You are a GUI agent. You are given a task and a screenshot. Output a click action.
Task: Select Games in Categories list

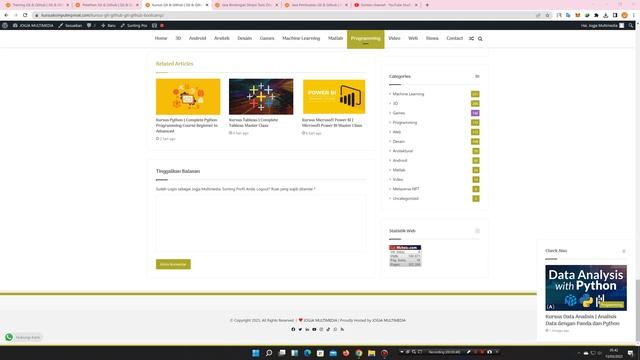click(x=399, y=113)
